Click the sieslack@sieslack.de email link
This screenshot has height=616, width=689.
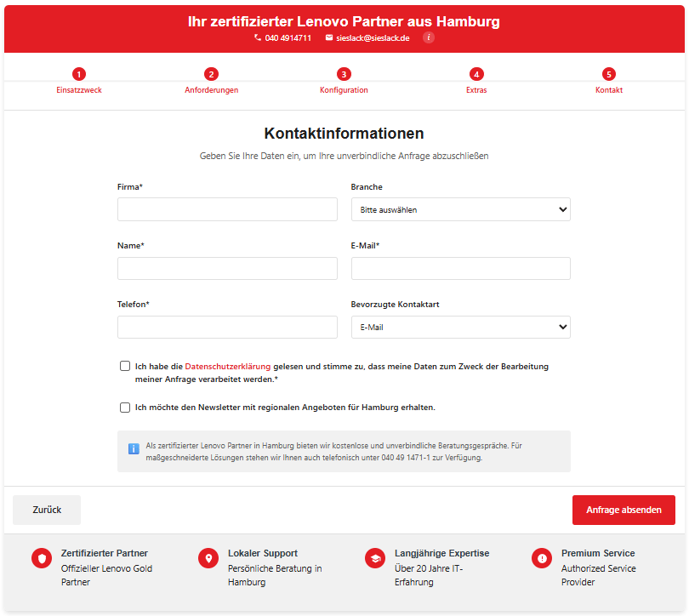pyautogui.click(x=373, y=38)
